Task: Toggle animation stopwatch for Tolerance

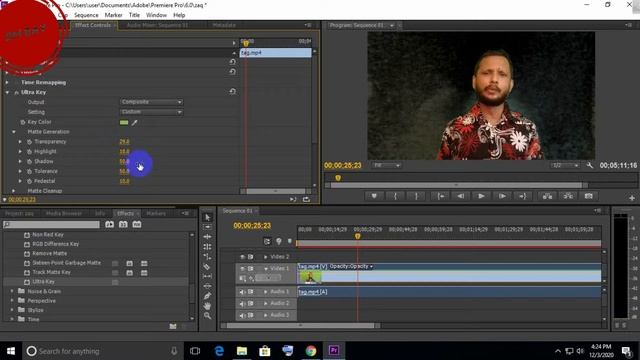Action: pos(29,171)
